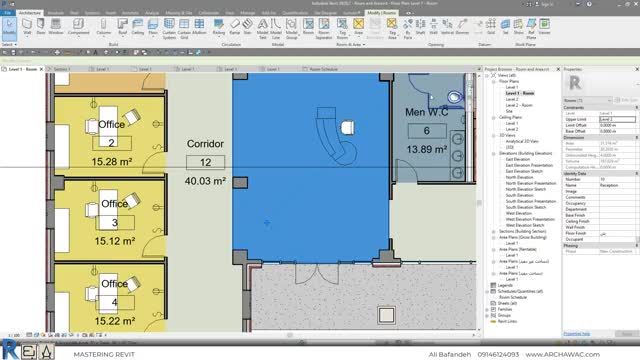Open Analytical 3D View in browser
The image size is (640, 360).
(x=522, y=141)
